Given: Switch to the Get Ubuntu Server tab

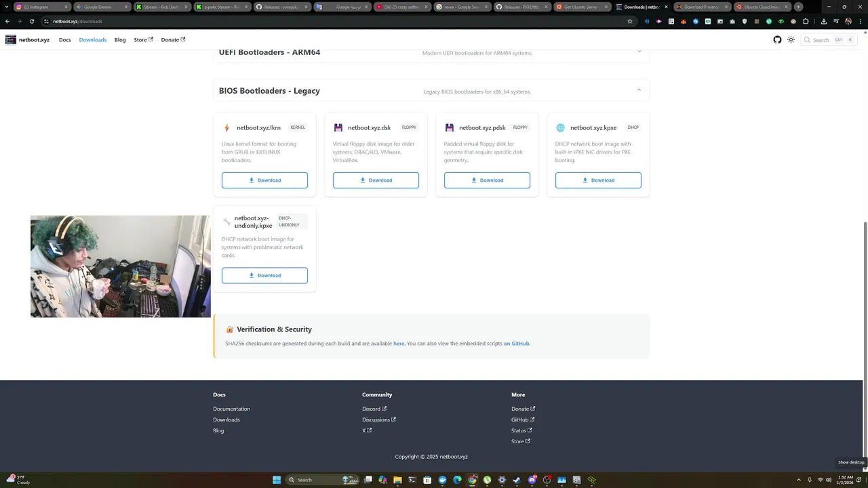Looking at the screenshot, I should point(582,7).
